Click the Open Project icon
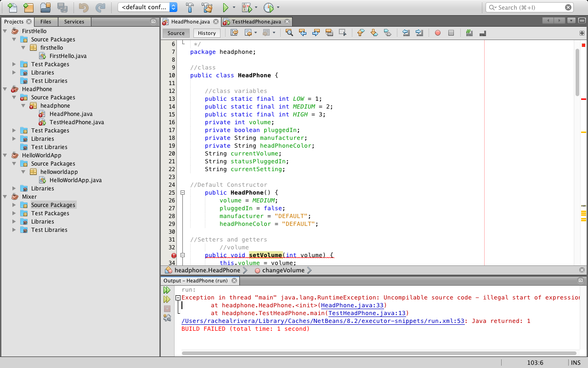The image size is (588, 368). 45,7
